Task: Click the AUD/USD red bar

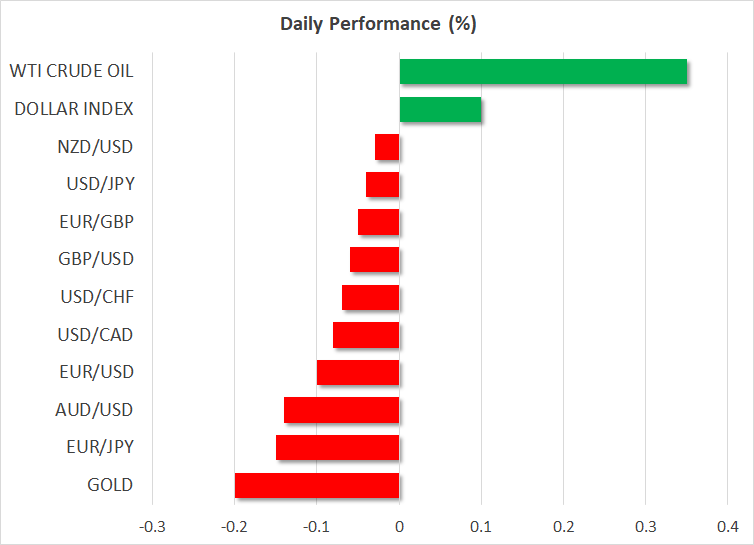Action: [342, 410]
